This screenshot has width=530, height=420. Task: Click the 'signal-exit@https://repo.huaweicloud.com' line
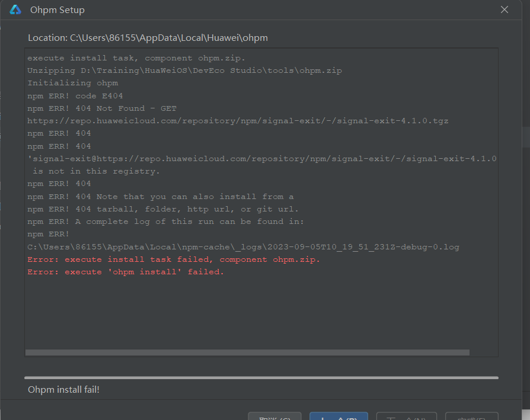click(262, 159)
